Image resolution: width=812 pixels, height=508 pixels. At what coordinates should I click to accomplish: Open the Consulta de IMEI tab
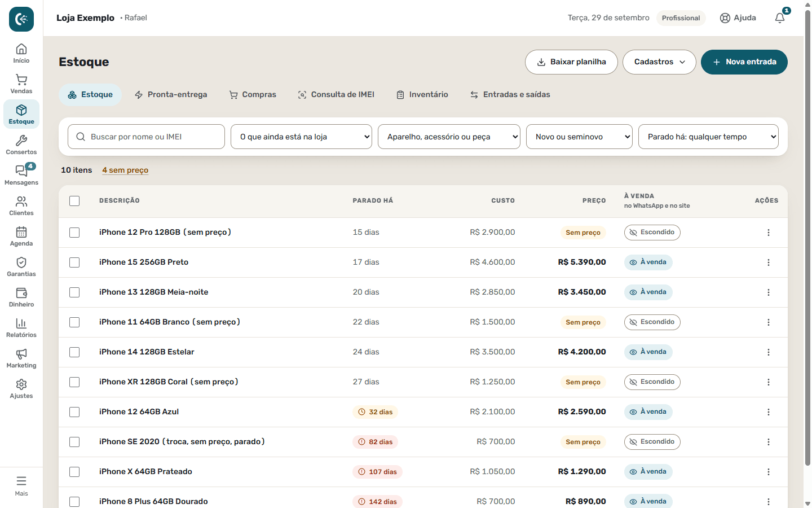[336, 95]
